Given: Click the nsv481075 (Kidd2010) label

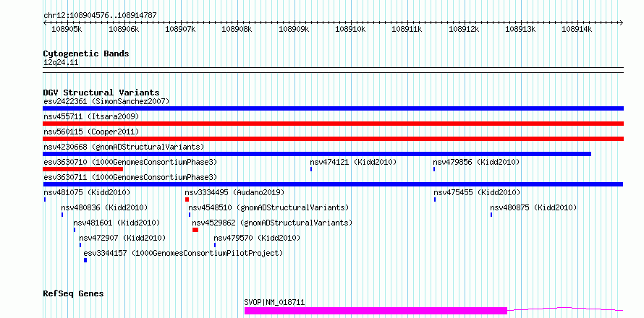Looking at the screenshot, I should pos(87,192).
